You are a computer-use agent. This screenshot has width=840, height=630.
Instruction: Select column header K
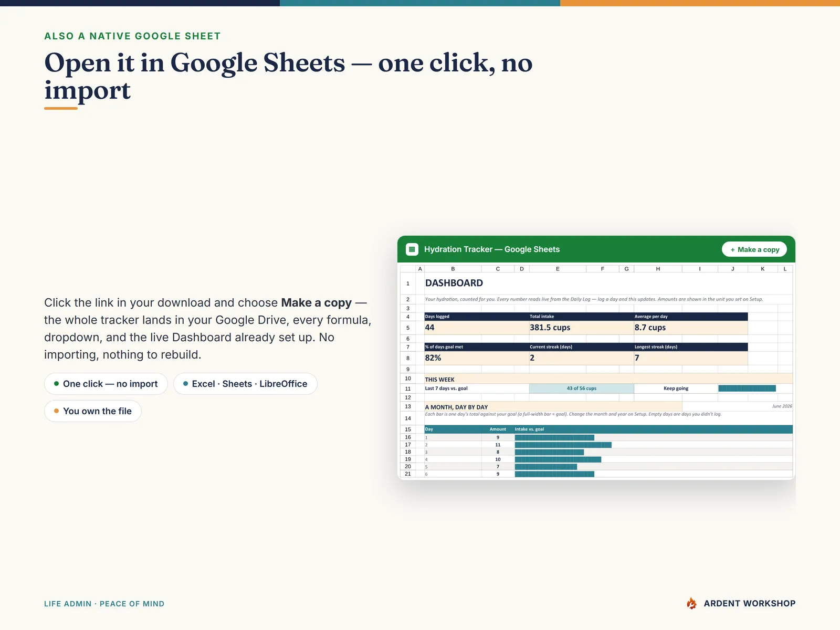point(763,269)
